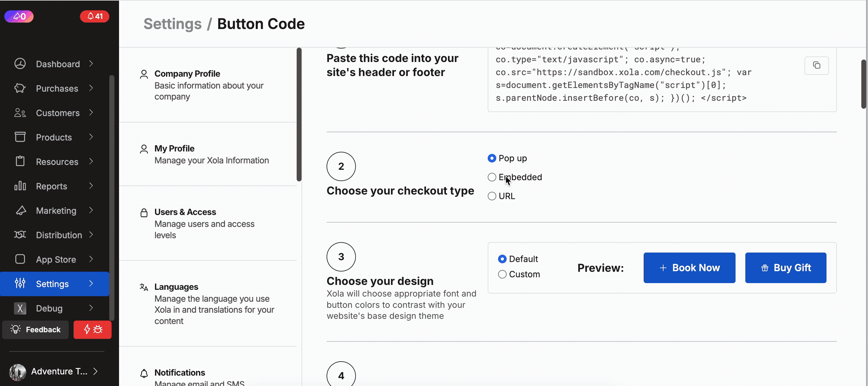The width and height of the screenshot is (868, 386).
Task: Click inside the embed code text box
Action: coord(662,80)
